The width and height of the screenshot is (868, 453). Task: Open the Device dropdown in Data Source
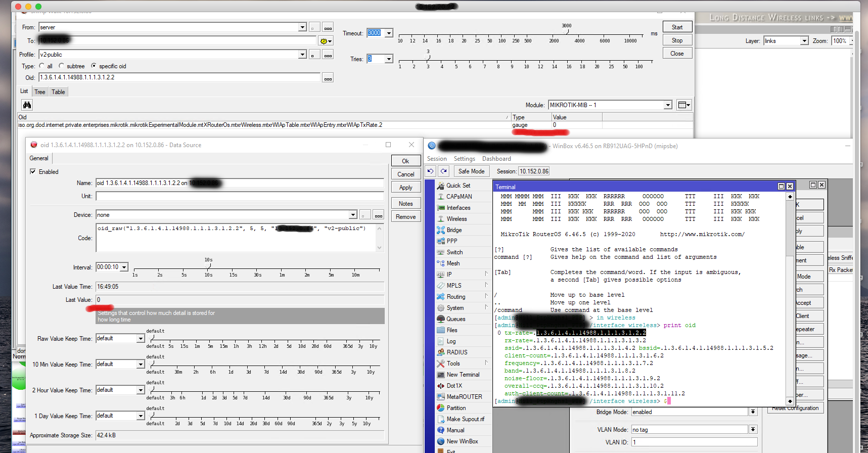pos(353,215)
